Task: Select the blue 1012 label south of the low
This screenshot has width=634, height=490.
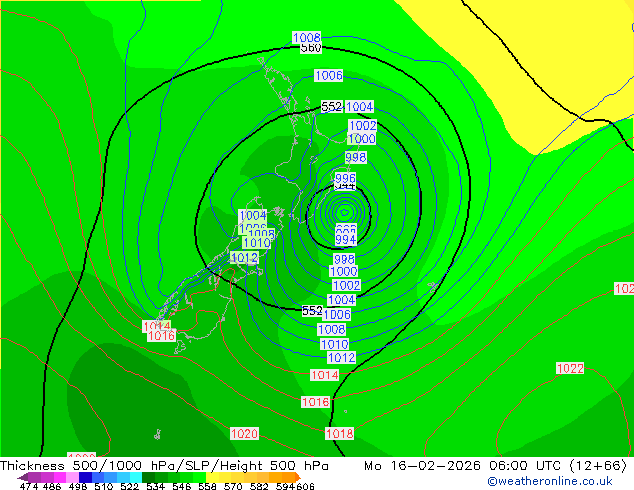Action: click(342, 357)
